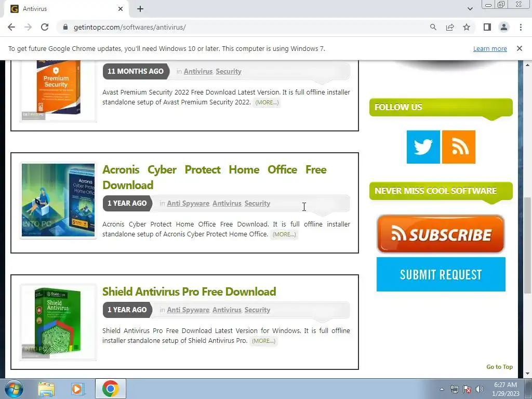Open the orange RSS feed icon
Screen dimensions: 532x399
point(458,147)
